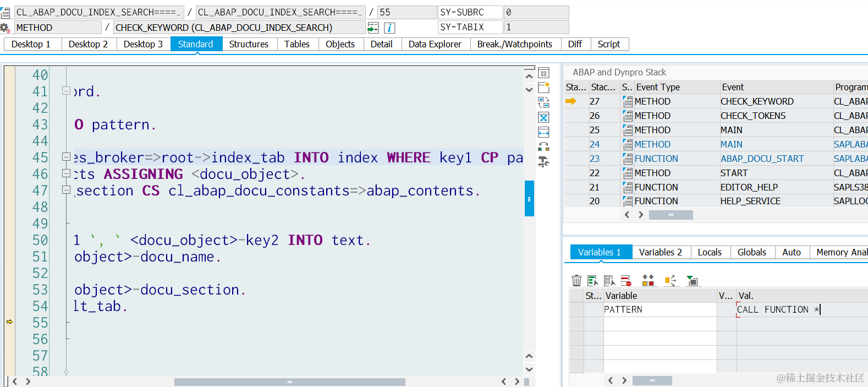Click the source icon in stack row 25
The image size is (868, 387).
[x=627, y=130]
